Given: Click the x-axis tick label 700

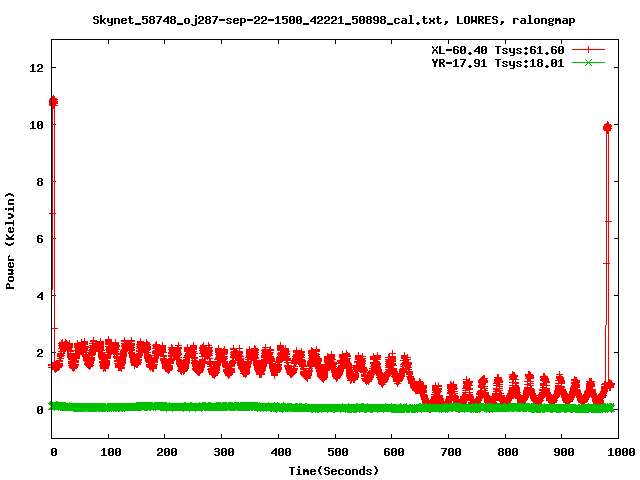Looking at the screenshot, I should coord(451,452).
